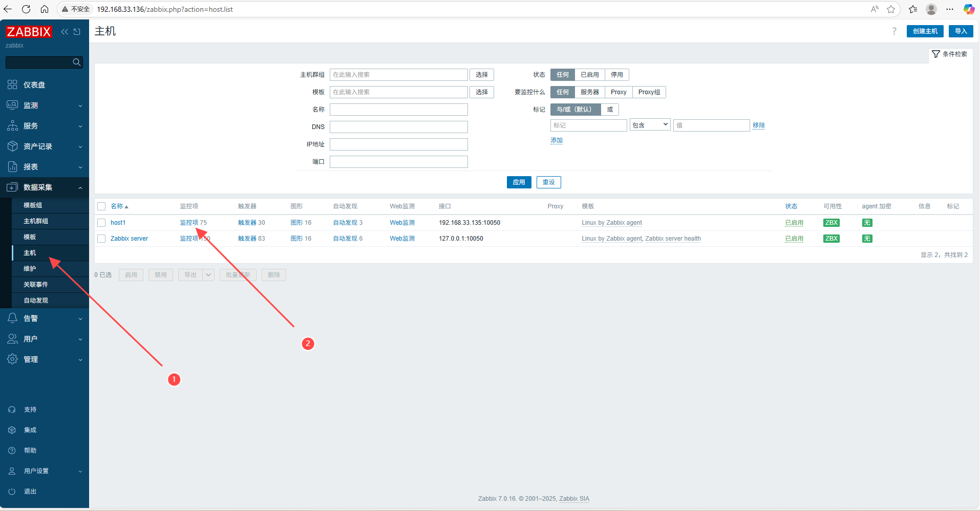Click the IP地址 input field
This screenshot has width=980, height=511.
[x=398, y=144]
